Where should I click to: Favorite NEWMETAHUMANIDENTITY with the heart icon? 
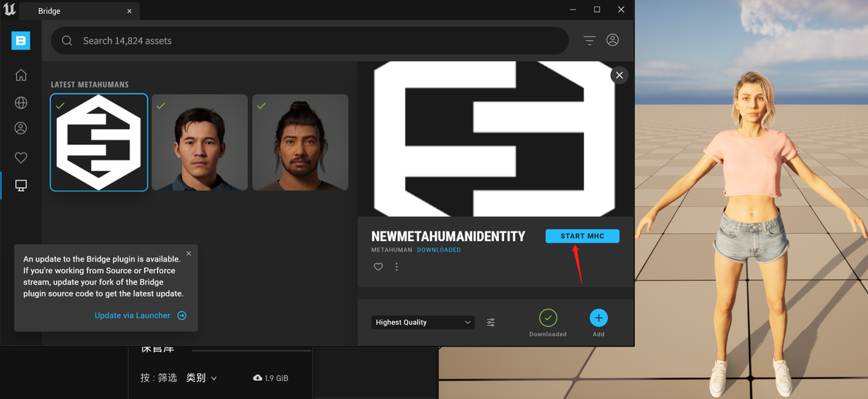378,266
